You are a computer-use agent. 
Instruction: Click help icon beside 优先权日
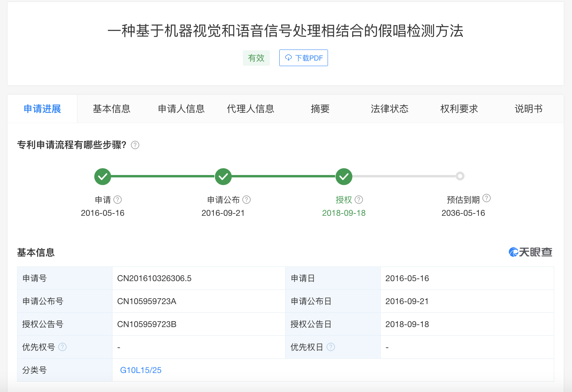pos(331,347)
